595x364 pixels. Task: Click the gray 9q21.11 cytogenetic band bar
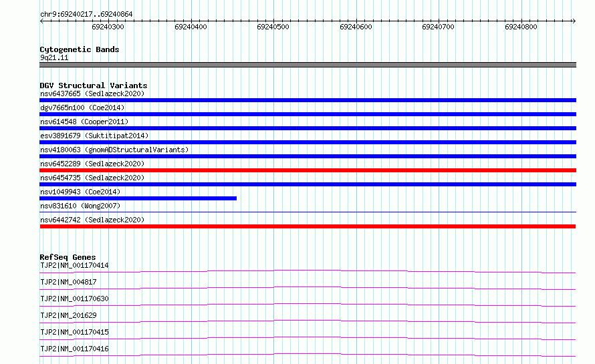(308, 65)
